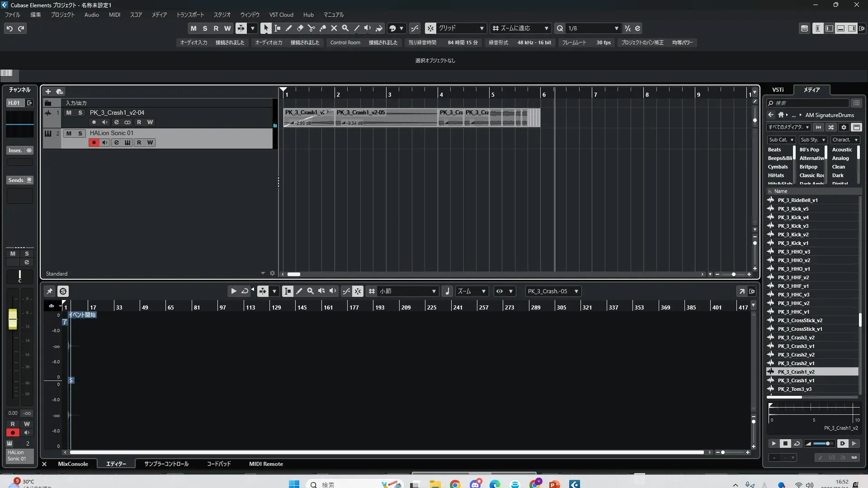Solo the HALion Sonic 01 track
This screenshot has height=488, width=868.
click(80, 133)
